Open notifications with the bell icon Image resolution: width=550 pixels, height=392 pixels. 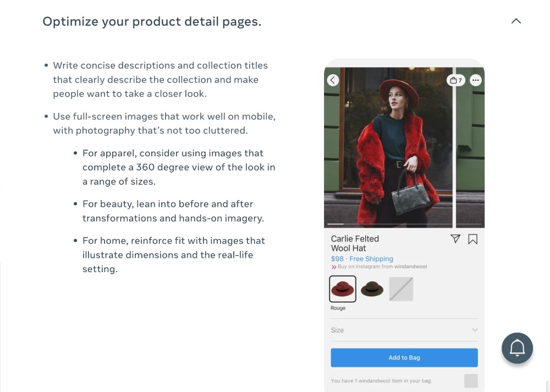click(517, 348)
